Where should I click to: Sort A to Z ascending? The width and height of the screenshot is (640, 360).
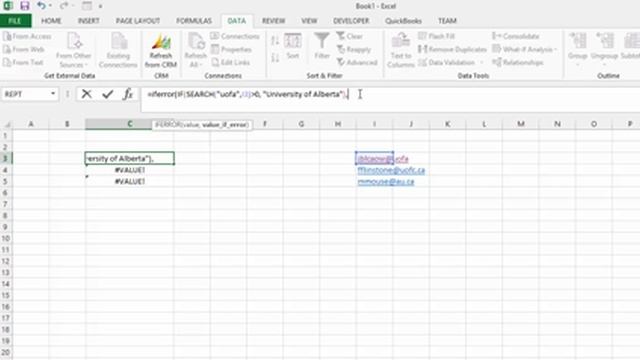(275, 40)
